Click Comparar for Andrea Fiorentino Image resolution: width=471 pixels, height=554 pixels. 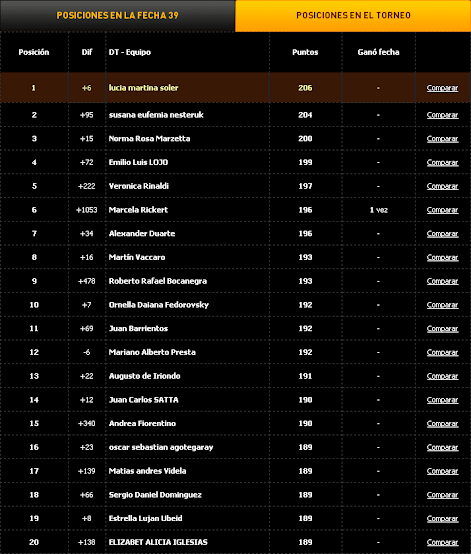pos(442,424)
